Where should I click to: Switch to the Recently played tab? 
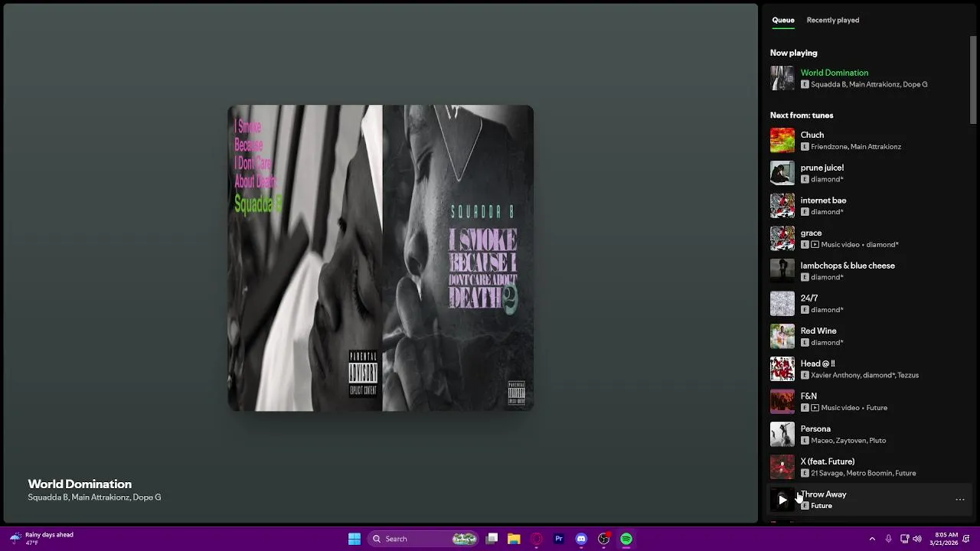[x=833, y=20]
